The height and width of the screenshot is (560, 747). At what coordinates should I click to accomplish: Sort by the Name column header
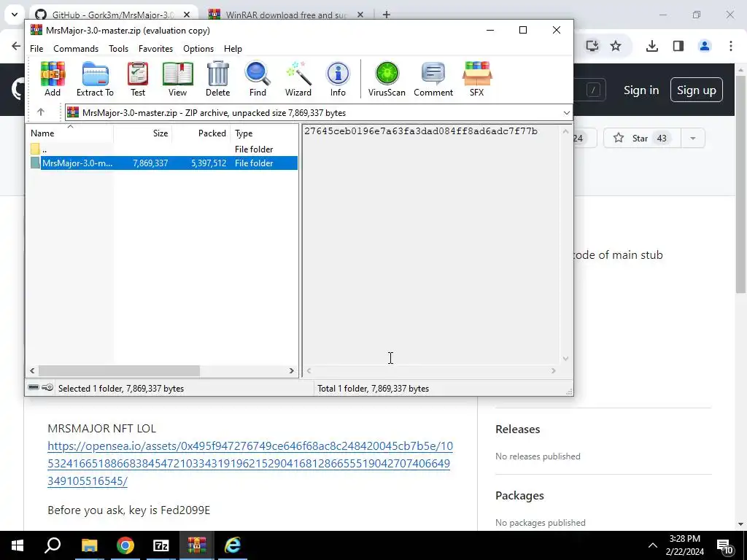coord(69,133)
